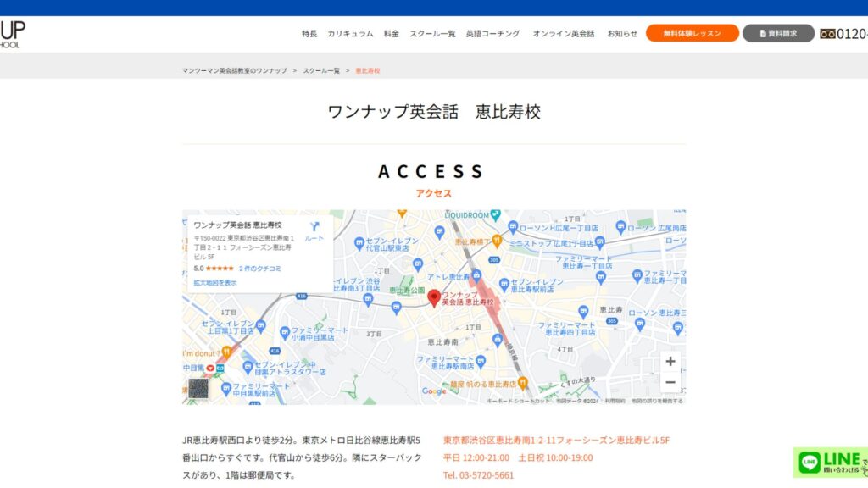Click セブン-イレブン 上目黒1丁目店 marker
Screen dimensions: 868x488
[261, 325]
